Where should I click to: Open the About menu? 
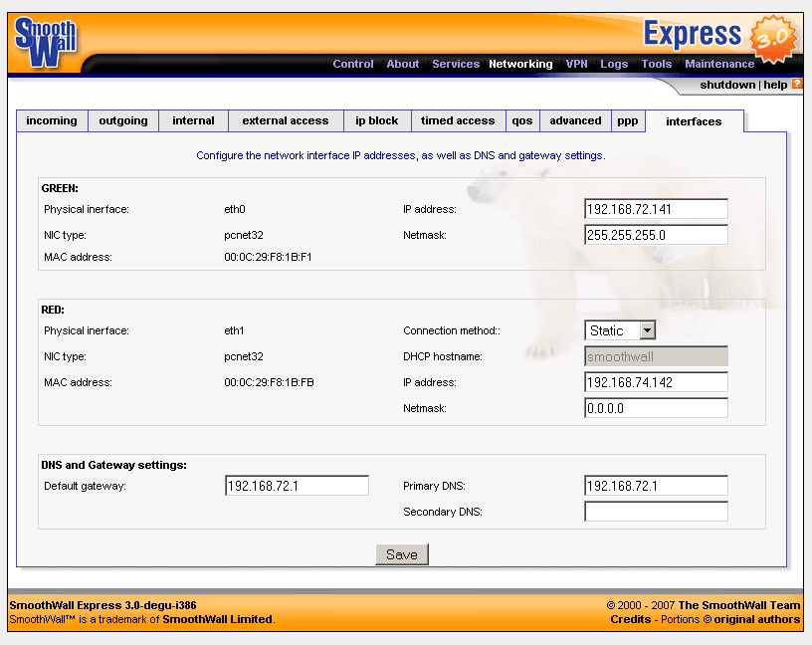(x=402, y=64)
